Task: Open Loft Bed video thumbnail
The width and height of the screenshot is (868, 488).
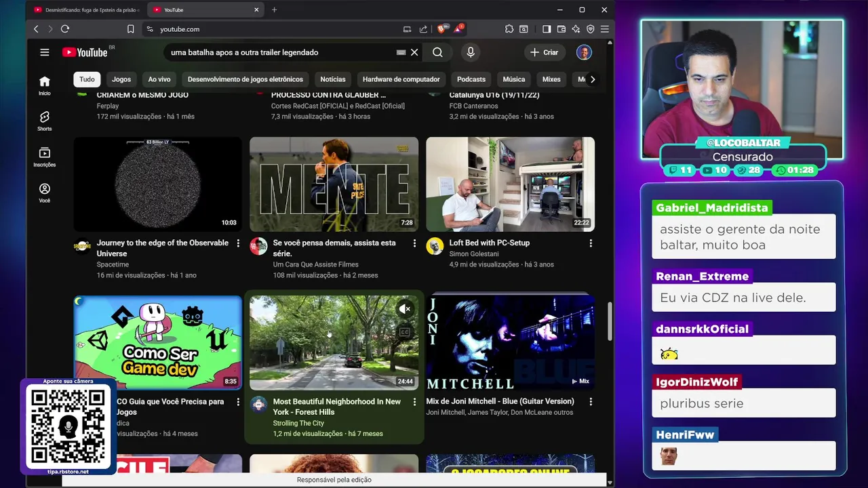Action: click(x=510, y=184)
